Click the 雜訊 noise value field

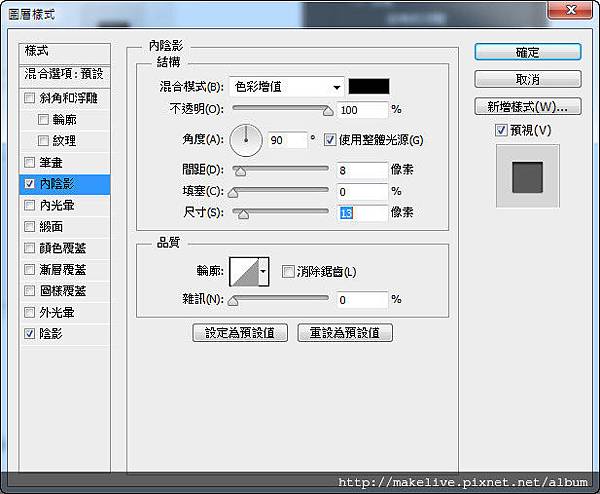coord(362,300)
